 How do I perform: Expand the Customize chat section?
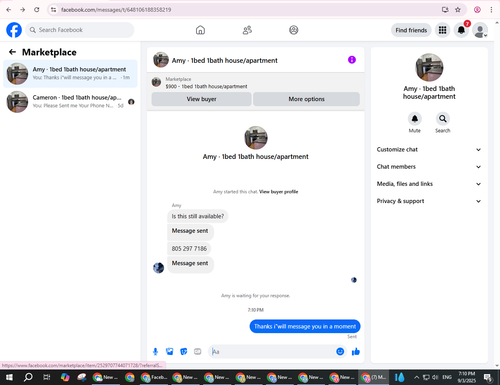coord(429,150)
